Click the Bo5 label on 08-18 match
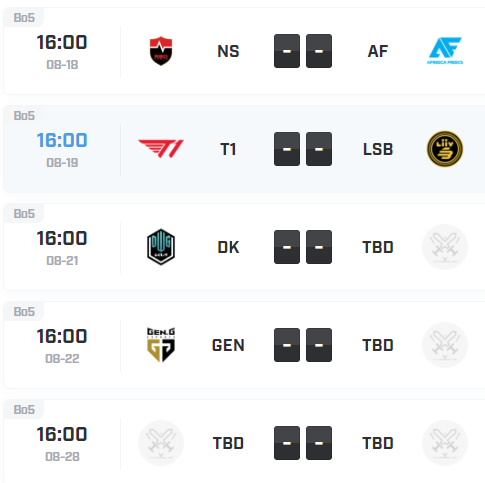This screenshot has height=483, width=485. pyautogui.click(x=24, y=18)
